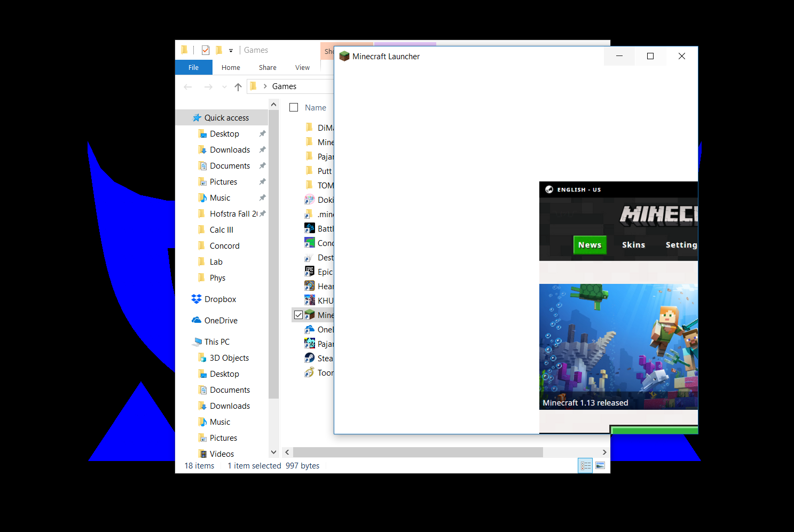Viewport: 794px width, 532px height.
Task: Click the This PC computer icon
Action: (197, 342)
